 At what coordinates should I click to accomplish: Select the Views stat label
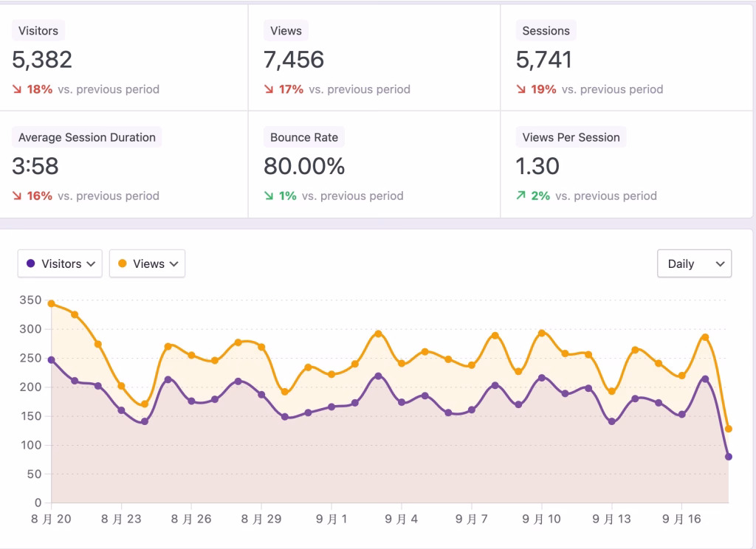pos(286,31)
